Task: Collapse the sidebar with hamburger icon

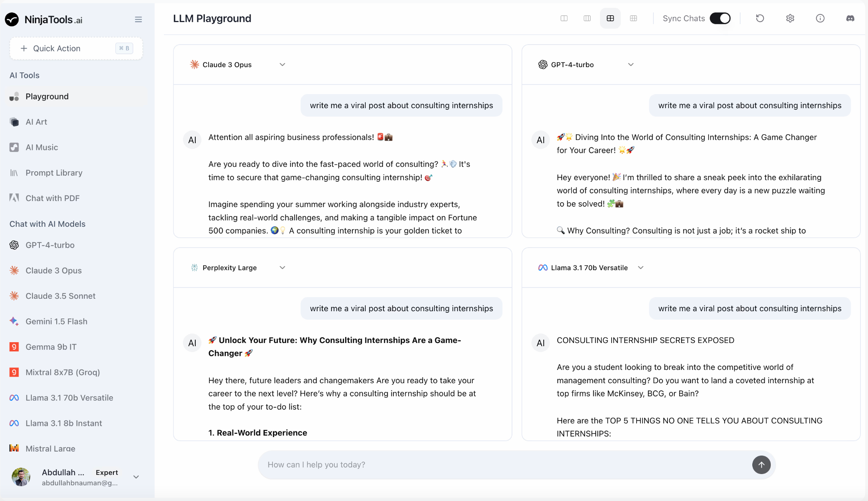Action: point(138,19)
